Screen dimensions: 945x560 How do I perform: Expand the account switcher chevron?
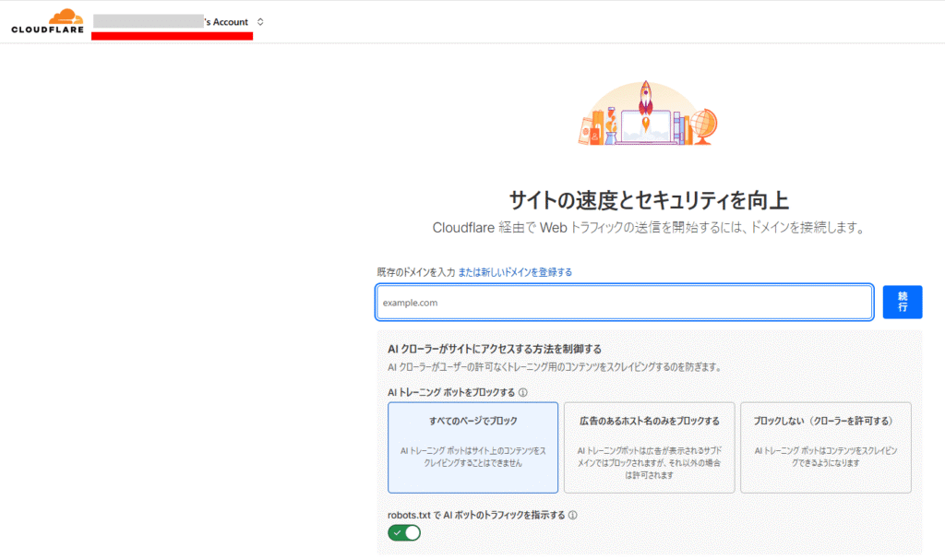260,22
